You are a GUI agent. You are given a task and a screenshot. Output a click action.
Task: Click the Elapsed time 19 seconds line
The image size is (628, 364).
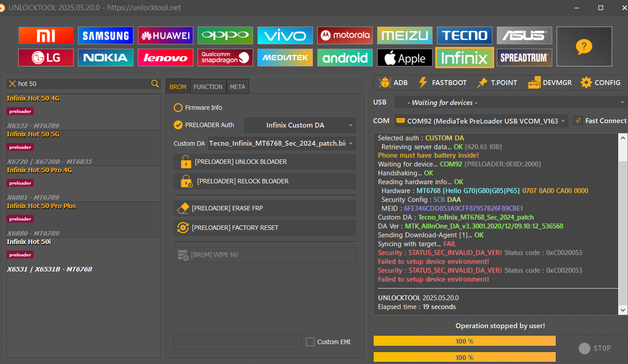click(x=417, y=307)
